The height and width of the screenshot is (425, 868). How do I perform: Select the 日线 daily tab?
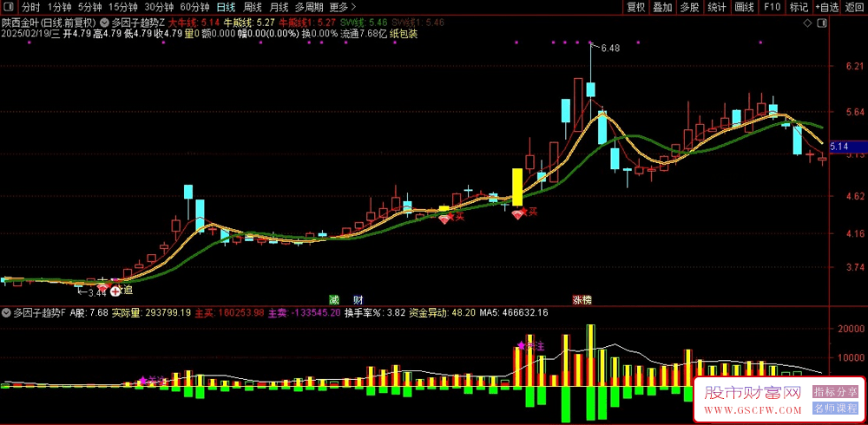[226, 7]
